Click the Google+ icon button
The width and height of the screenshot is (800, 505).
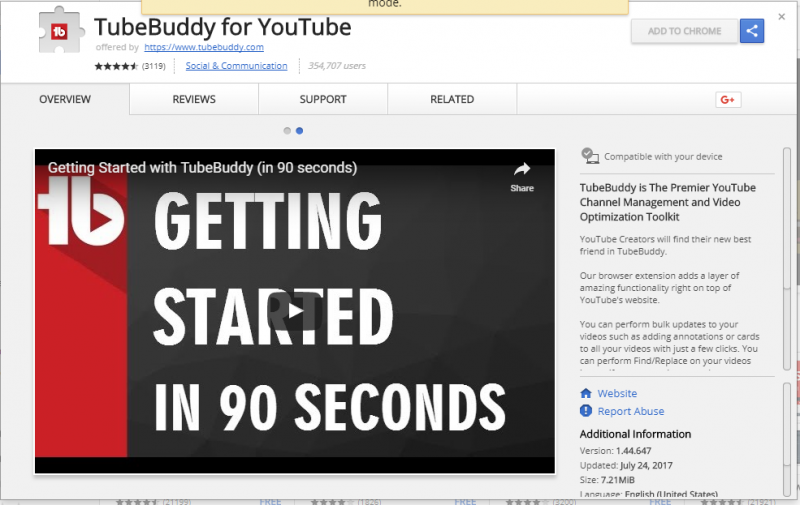tap(728, 100)
